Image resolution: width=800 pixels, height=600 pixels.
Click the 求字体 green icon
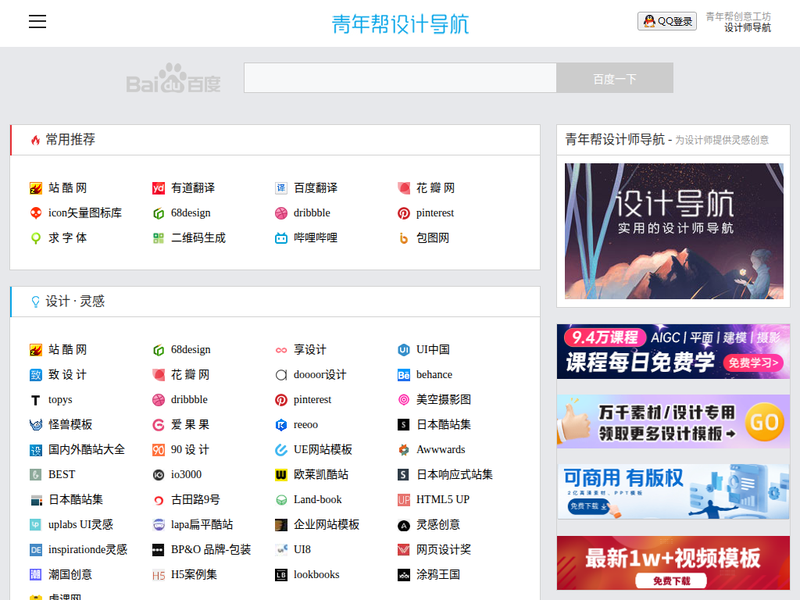click(x=36, y=238)
